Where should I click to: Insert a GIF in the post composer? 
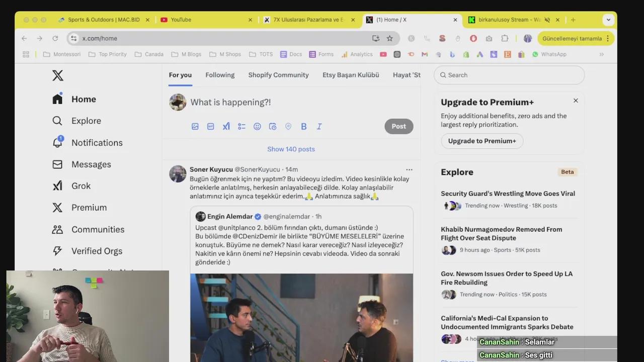[x=211, y=126]
